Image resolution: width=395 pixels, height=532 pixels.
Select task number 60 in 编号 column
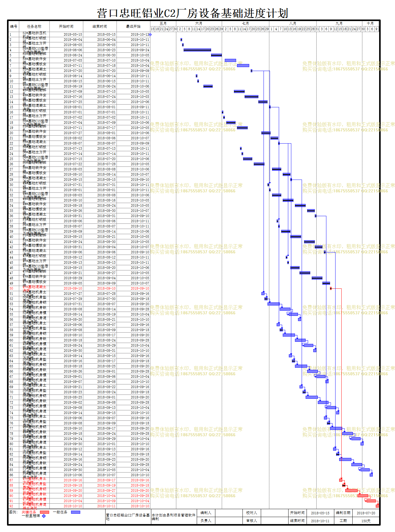[11, 340]
